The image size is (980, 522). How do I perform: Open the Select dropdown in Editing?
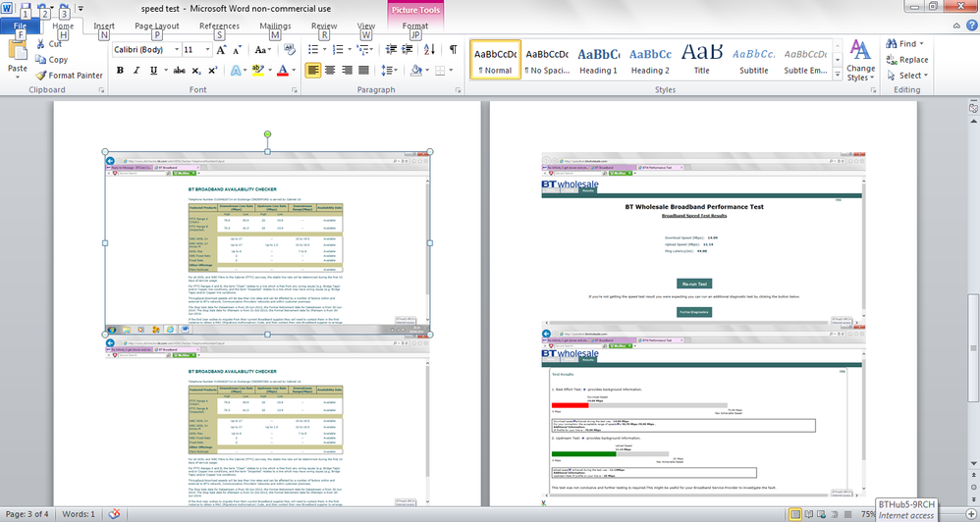point(907,75)
